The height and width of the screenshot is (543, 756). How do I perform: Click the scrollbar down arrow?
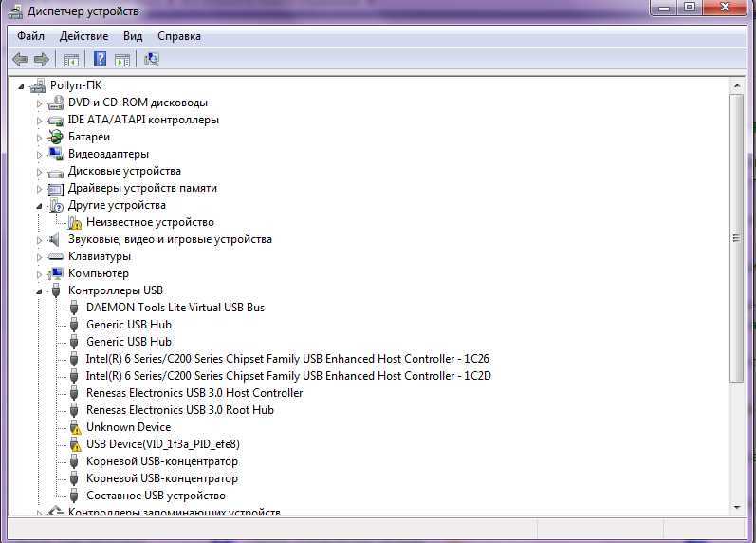point(737,507)
